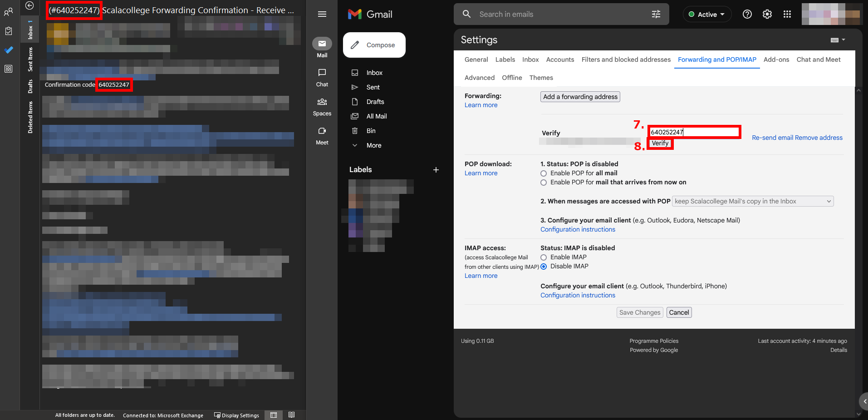Open the Advanced settings tab
The width and height of the screenshot is (868, 420).
[480, 78]
